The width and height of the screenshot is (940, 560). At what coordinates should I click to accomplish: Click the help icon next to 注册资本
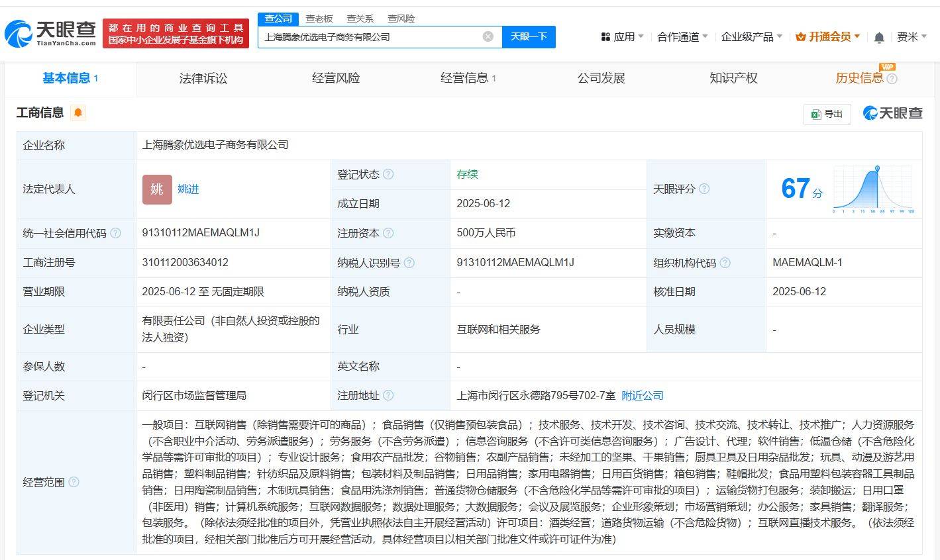point(388,233)
